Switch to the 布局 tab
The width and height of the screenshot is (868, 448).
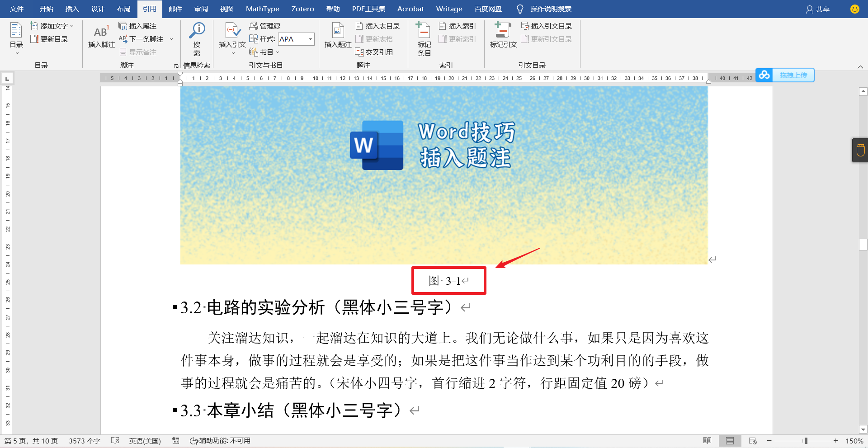click(123, 9)
